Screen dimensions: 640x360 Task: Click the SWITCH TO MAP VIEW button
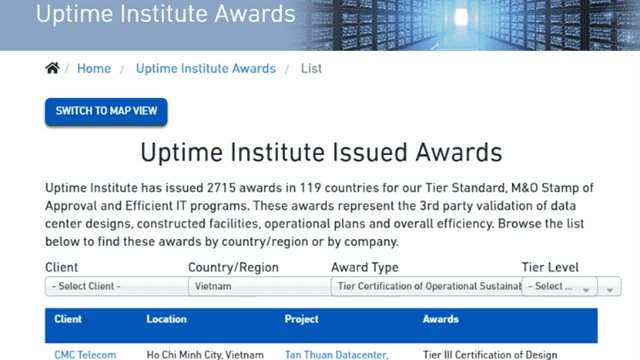pyautogui.click(x=106, y=111)
